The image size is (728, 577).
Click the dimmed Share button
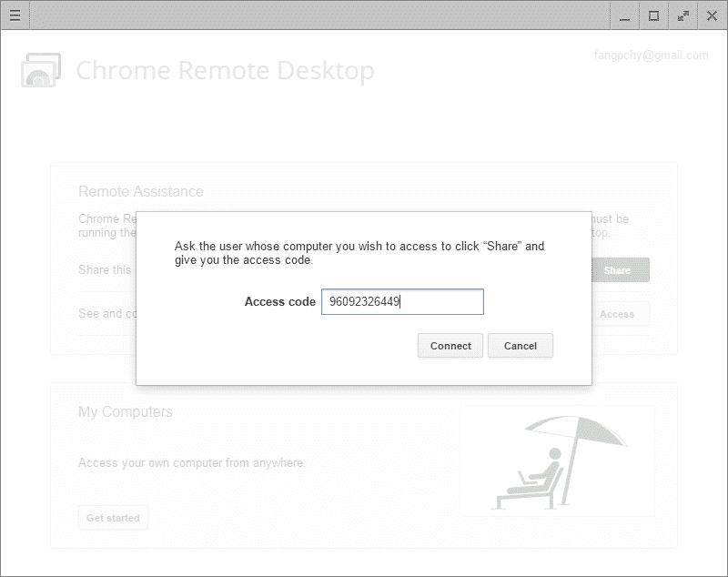pos(621,270)
